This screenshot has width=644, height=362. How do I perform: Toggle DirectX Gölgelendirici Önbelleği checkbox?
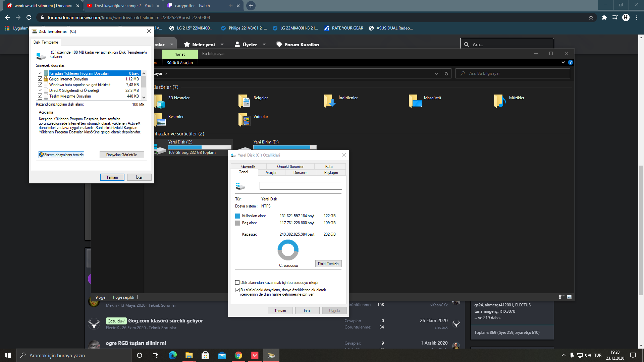40,90
